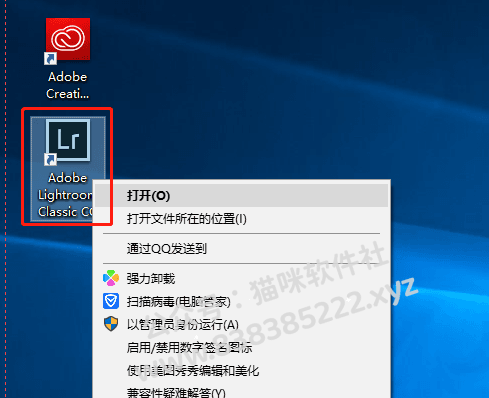489x398 pixels.
Task: Select the Lightroom Classic Lr icon
Action: [68, 140]
